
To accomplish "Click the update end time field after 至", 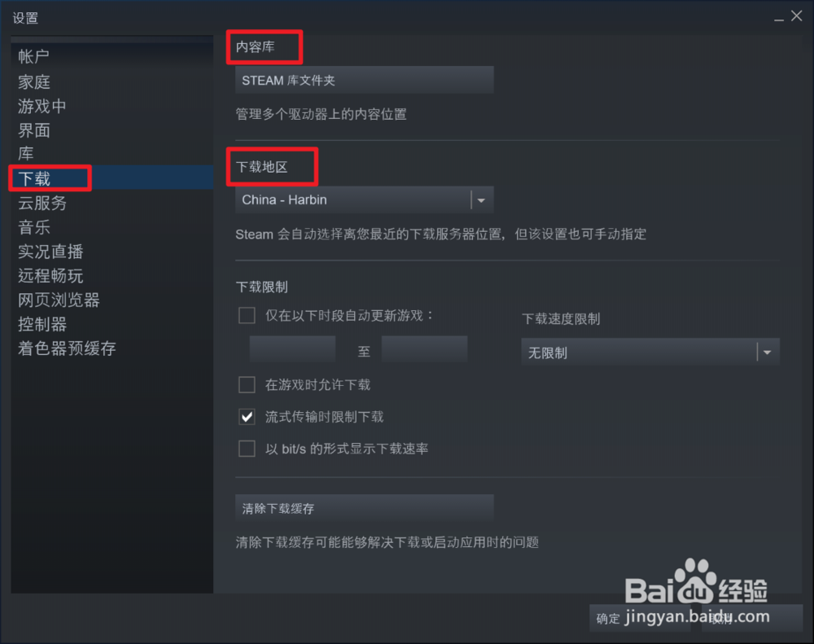I will (424, 349).
